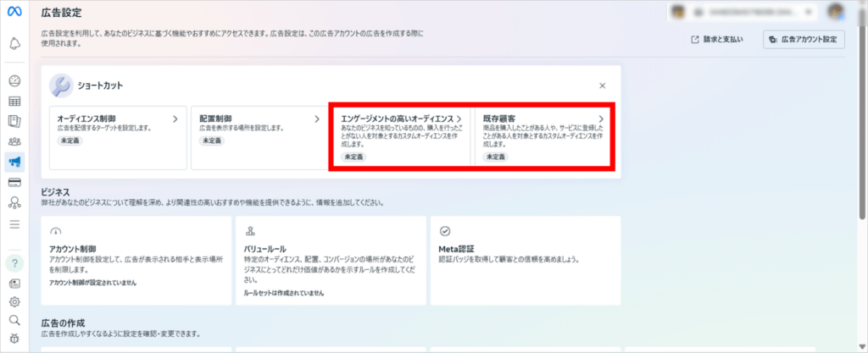Open 請求と支払い link
This screenshot has height=353, width=868.
coord(717,39)
